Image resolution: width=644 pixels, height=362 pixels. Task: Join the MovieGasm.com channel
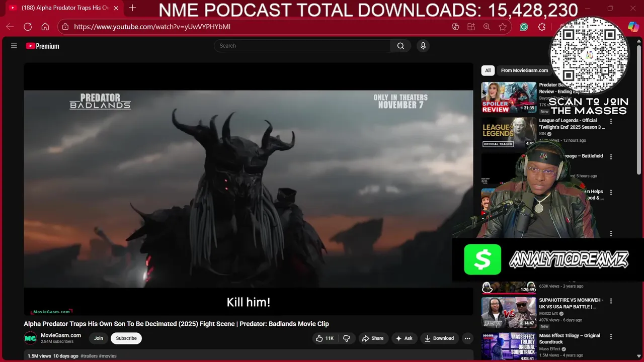[99, 338]
